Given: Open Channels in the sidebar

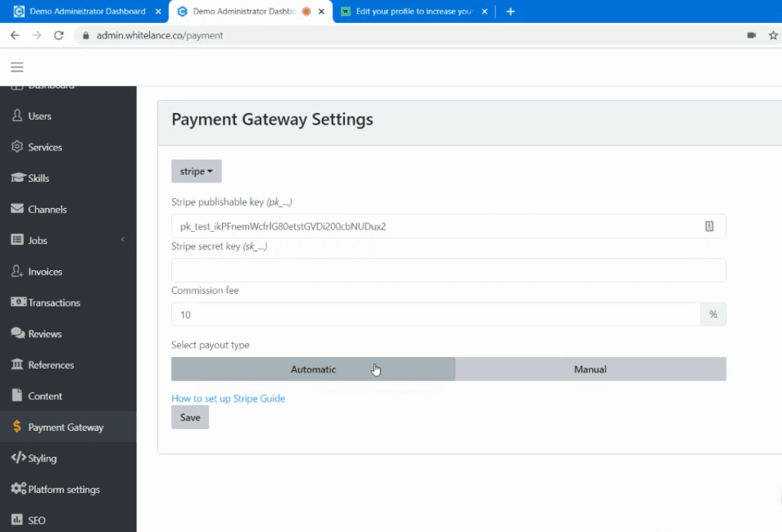Looking at the screenshot, I should [68, 210].
